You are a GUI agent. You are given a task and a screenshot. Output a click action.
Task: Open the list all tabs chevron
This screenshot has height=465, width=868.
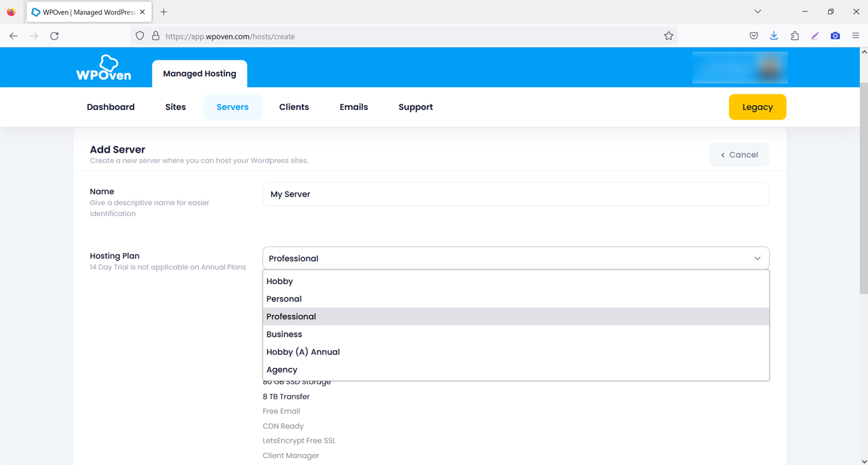pos(758,12)
